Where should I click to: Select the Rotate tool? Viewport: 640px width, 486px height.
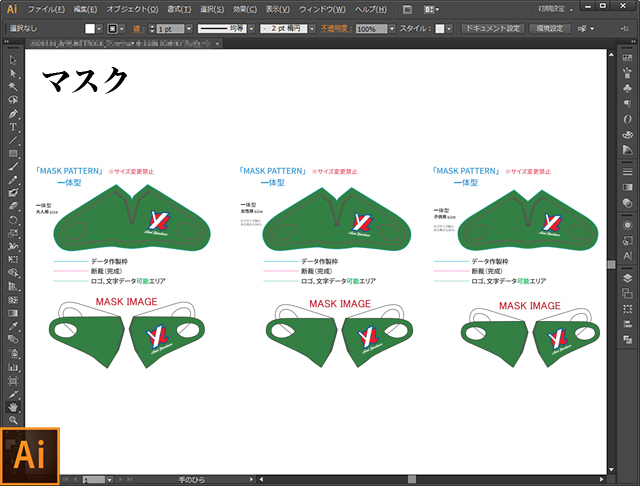tap(13, 220)
